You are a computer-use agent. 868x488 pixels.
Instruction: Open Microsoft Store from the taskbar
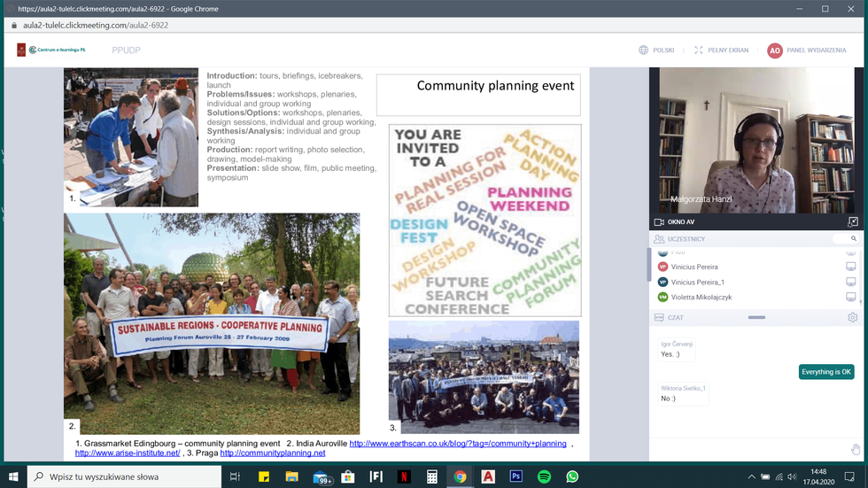click(x=347, y=477)
